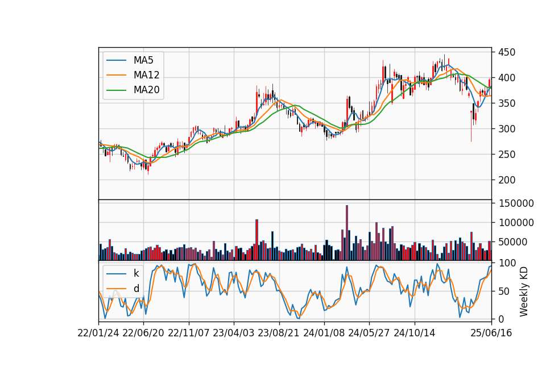Click the tallest volume bar near 150000
This screenshot has height=392, width=546.
click(x=347, y=233)
